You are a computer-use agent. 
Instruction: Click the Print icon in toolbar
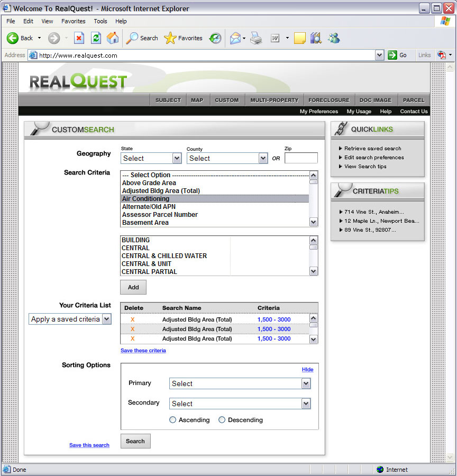257,38
